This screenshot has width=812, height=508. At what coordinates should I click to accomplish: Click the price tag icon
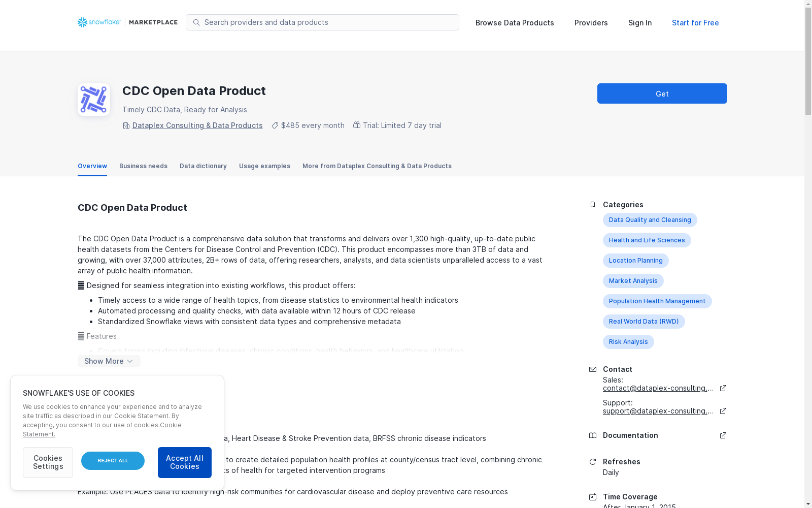(x=275, y=125)
